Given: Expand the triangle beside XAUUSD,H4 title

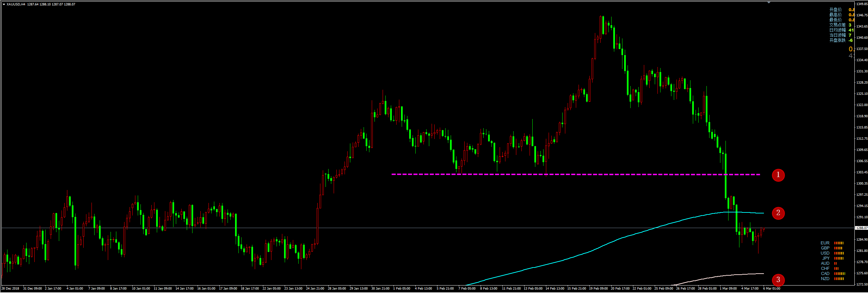Looking at the screenshot, I should [x=4, y=4].
